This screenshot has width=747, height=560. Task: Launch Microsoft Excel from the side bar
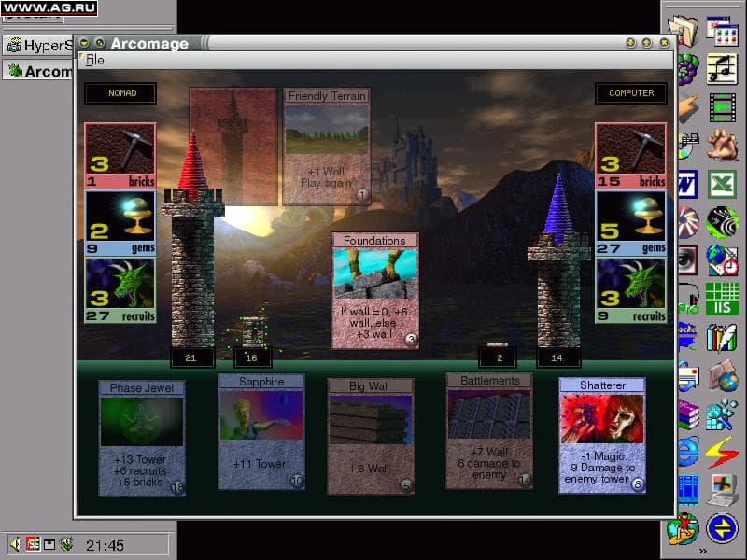(722, 184)
